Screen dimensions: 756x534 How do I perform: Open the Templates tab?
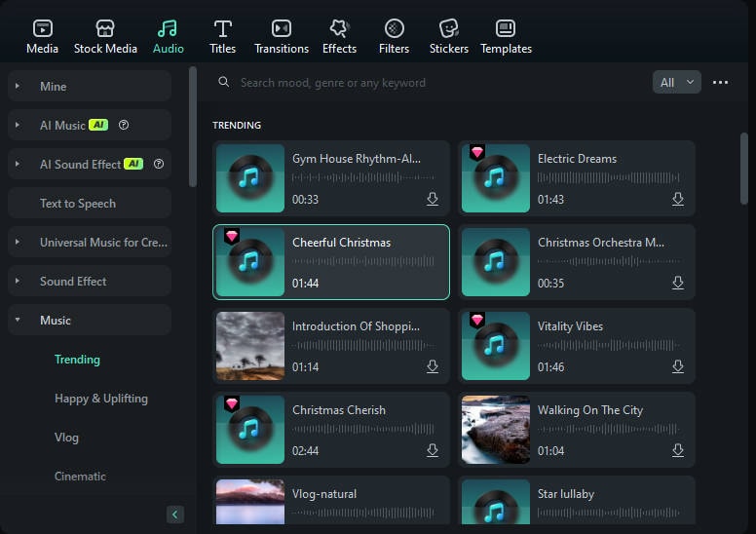click(x=506, y=37)
